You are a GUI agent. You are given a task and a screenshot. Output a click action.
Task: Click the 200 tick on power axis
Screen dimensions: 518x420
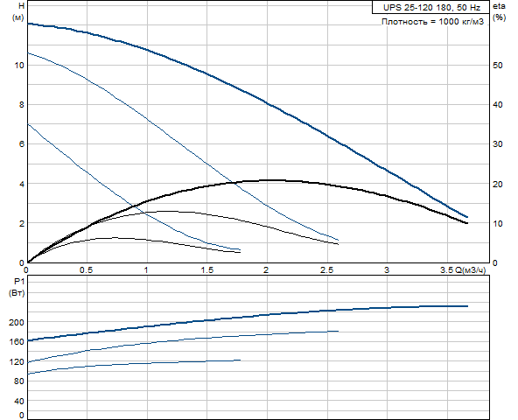coord(17,322)
